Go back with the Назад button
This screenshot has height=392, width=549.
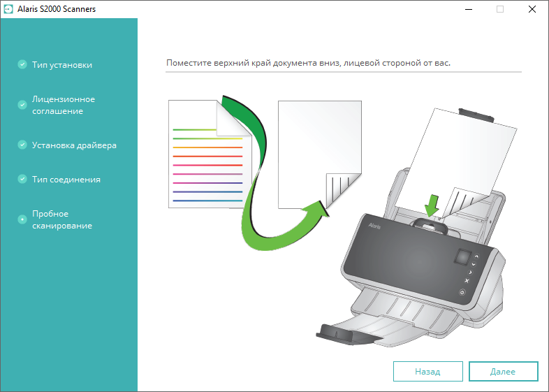(428, 371)
